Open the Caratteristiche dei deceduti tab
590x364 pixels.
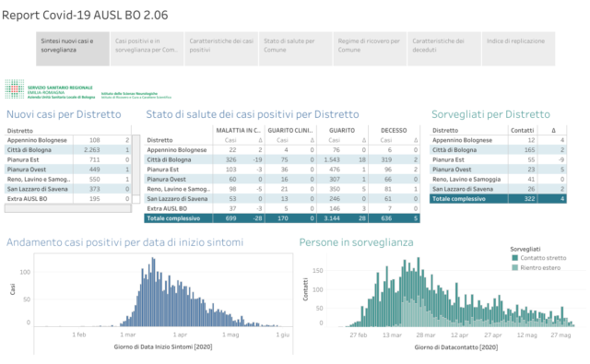[x=444, y=49]
